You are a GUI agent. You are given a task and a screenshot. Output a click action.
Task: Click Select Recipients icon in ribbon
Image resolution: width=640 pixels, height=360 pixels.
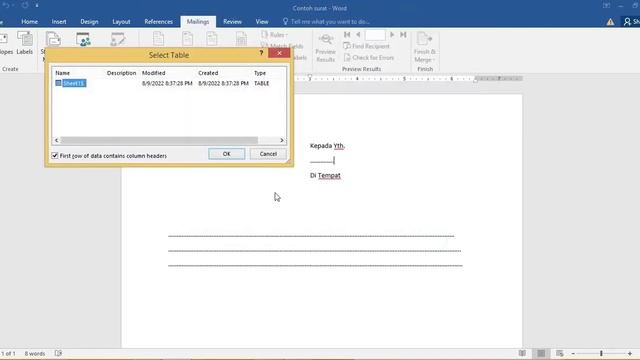pos(83,40)
